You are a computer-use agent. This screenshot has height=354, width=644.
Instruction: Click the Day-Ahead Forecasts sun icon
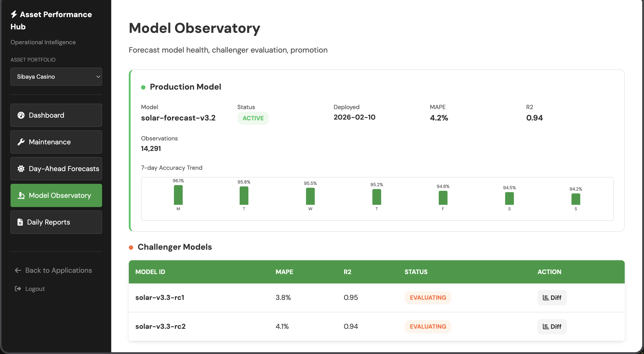tap(21, 169)
